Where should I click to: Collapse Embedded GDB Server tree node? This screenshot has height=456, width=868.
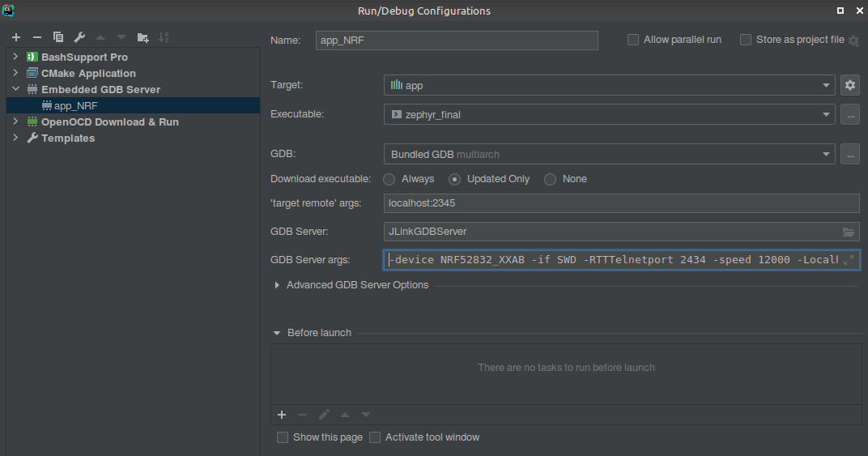pyautogui.click(x=15, y=88)
